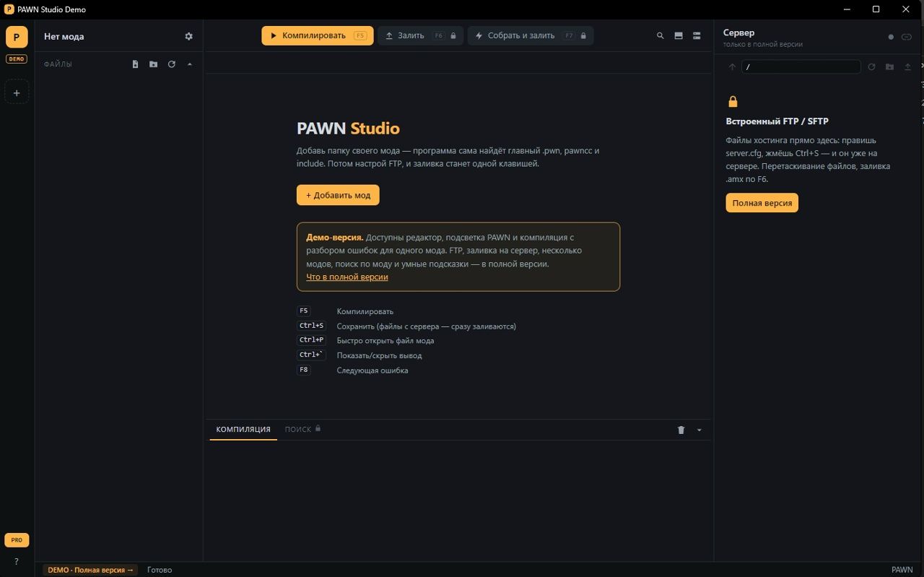This screenshot has height=577, width=924.
Task: Collapse output panel with the down arrow
Action: click(x=699, y=430)
